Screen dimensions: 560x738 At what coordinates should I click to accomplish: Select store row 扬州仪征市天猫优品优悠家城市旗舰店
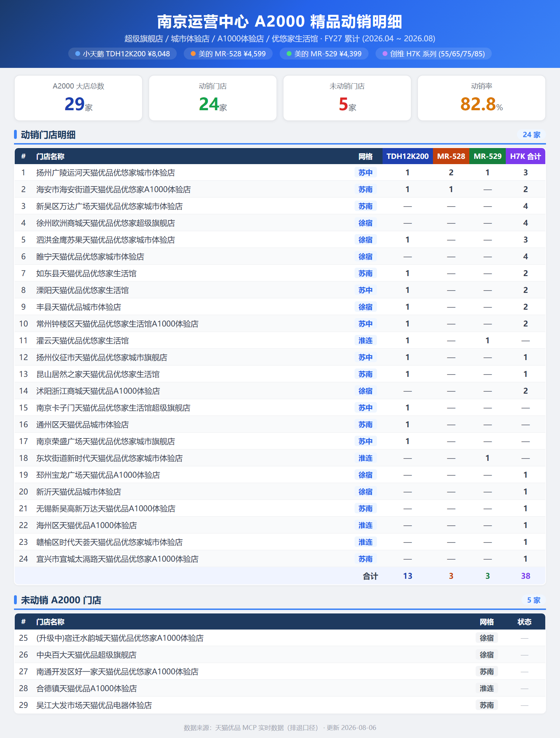[x=280, y=357]
